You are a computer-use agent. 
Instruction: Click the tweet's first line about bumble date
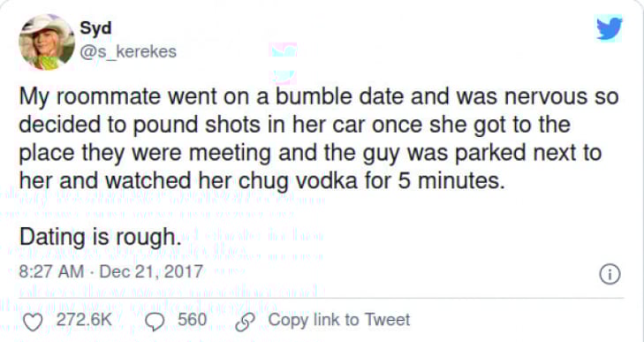[x=319, y=97]
